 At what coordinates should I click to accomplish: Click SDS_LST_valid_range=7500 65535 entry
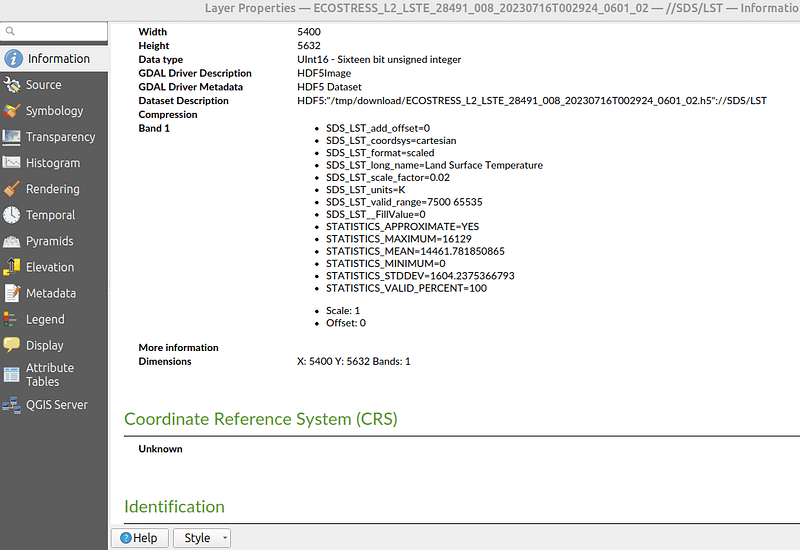pyautogui.click(x=404, y=202)
